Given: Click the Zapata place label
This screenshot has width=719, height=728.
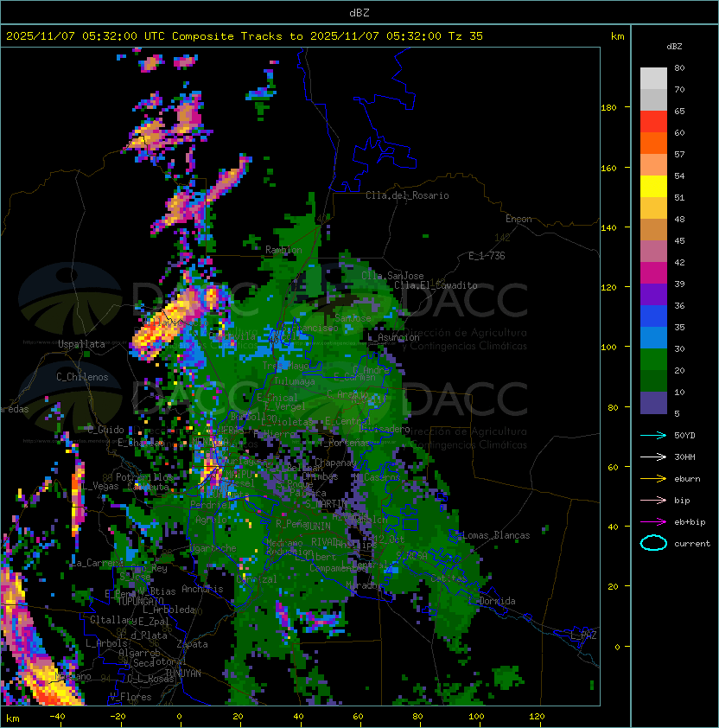Looking at the screenshot, I should 192,644.
